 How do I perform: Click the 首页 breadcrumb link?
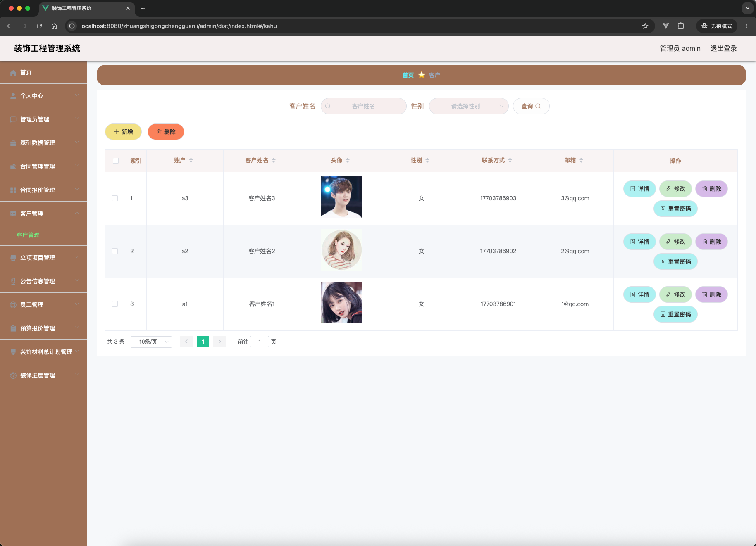(x=408, y=75)
